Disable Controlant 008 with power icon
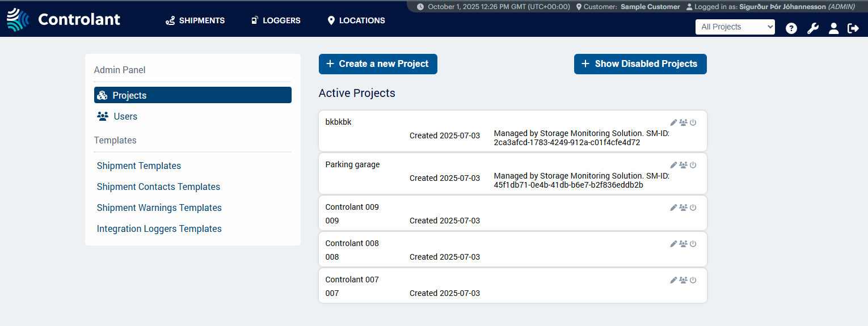 693,244
